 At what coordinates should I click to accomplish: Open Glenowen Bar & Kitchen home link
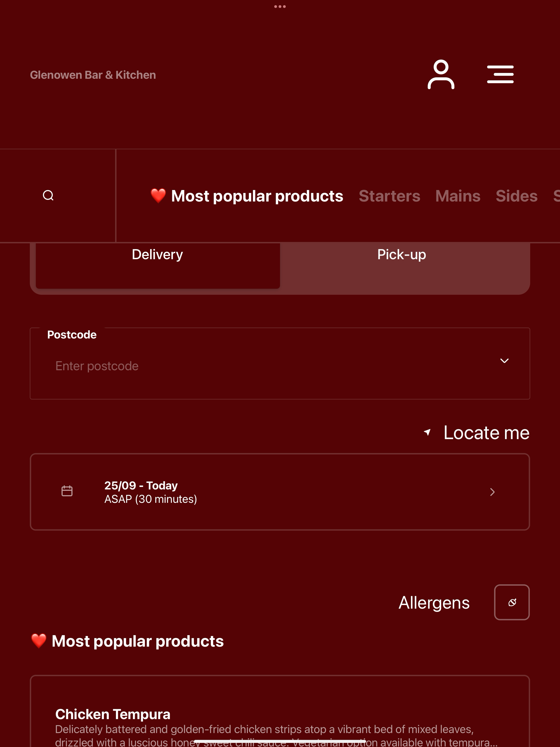pos(93,75)
